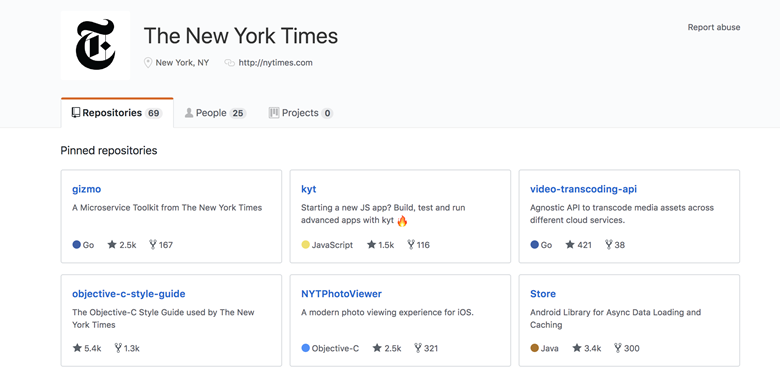
Task: Click the star icon on objective-c-style-guide card
Action: click(77, 348)
